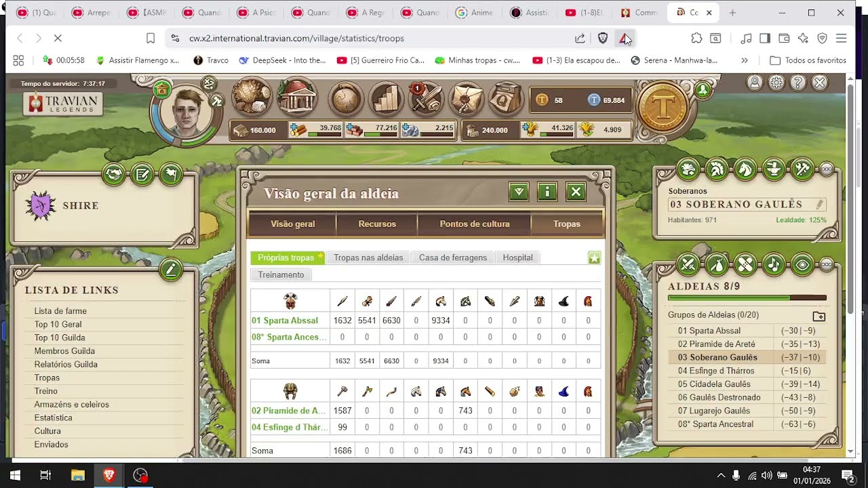Open game settings gear icon
Screen dimensions: 868x488
click(x=776, y=83)
